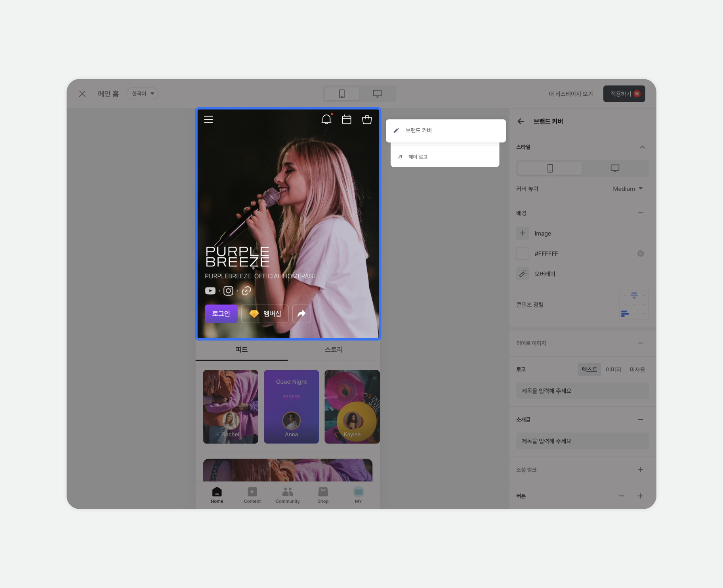Open the 커버 높이 Medium dropdown

click(628, 189)
